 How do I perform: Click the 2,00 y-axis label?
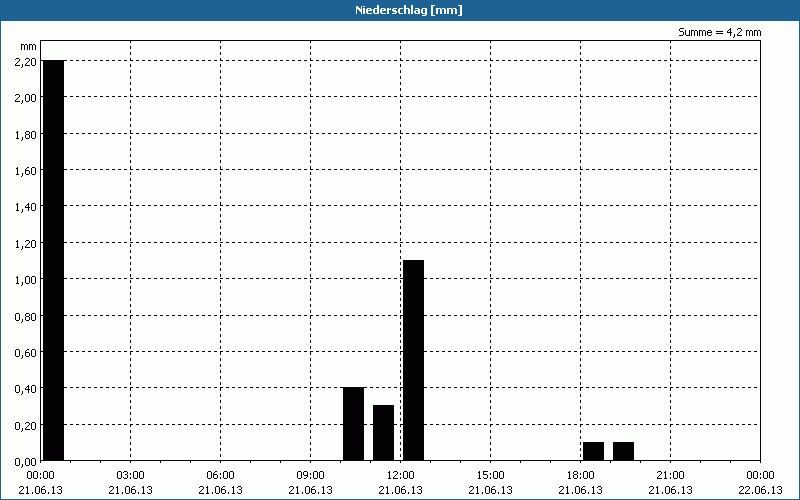pos(26,97)
